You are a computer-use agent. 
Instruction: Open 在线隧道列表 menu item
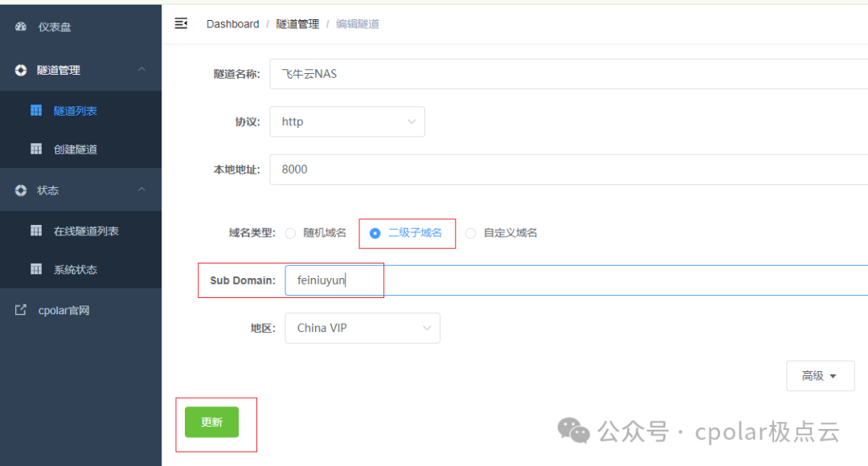(81, 231)
